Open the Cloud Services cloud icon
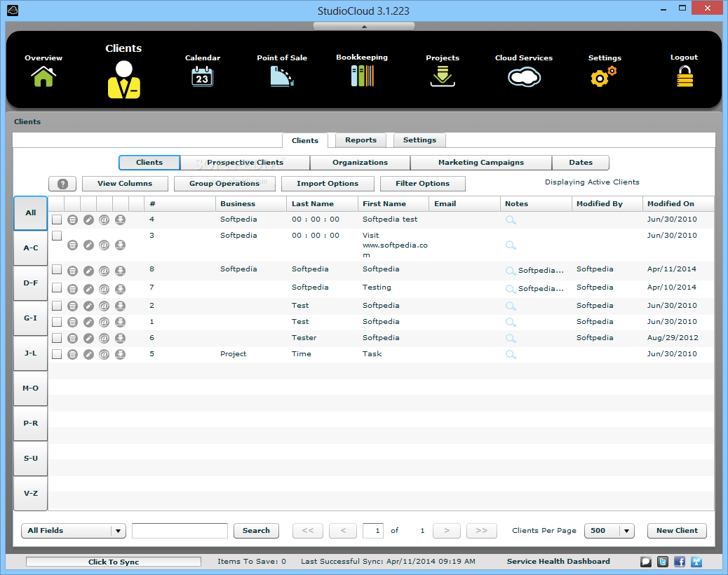 [524, 77]
